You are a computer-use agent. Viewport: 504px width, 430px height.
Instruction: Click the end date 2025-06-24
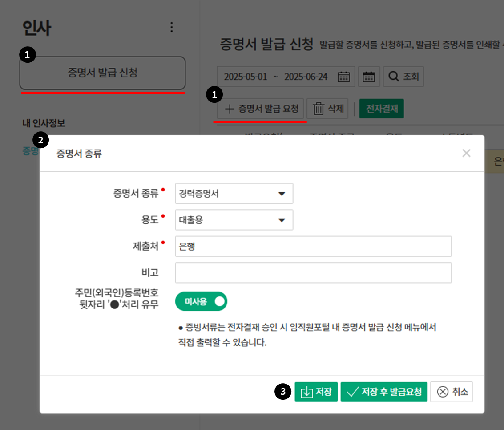(x=306, y=77)
